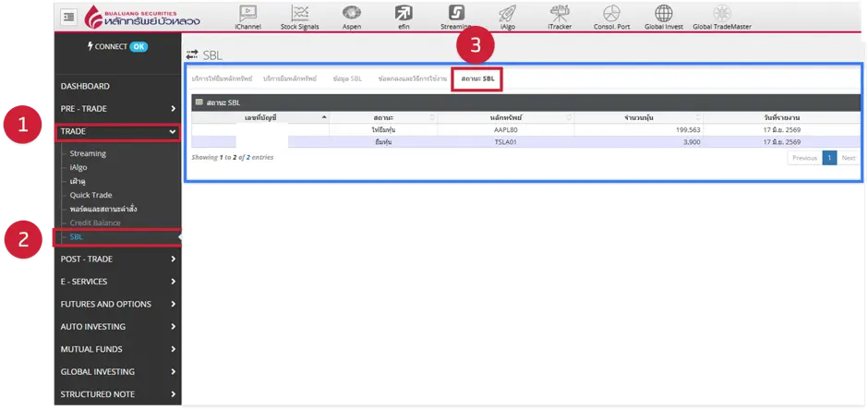Click the SBL exchange arrows icon in heading

[191, 54]
